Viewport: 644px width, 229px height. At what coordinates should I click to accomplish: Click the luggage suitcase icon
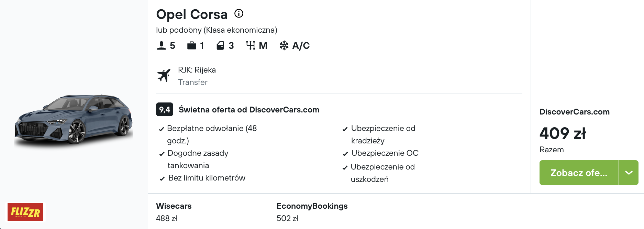click(x=191, y=45)
